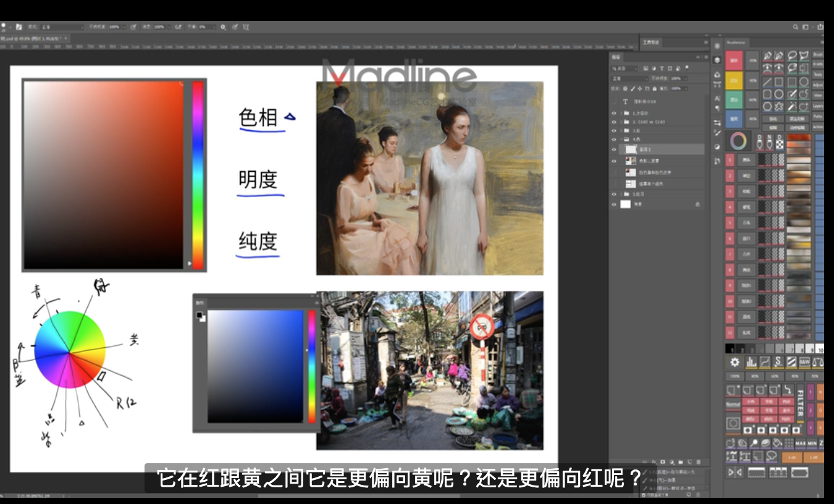Hide the '4.色' layer group
Screen dimensions: 840x504
[614, 140]
